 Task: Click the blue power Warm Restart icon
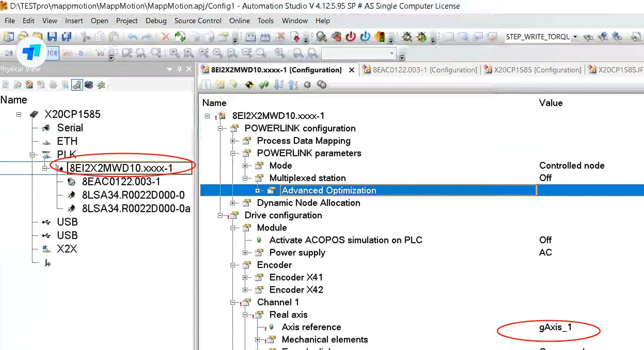[x=365, y=37]
